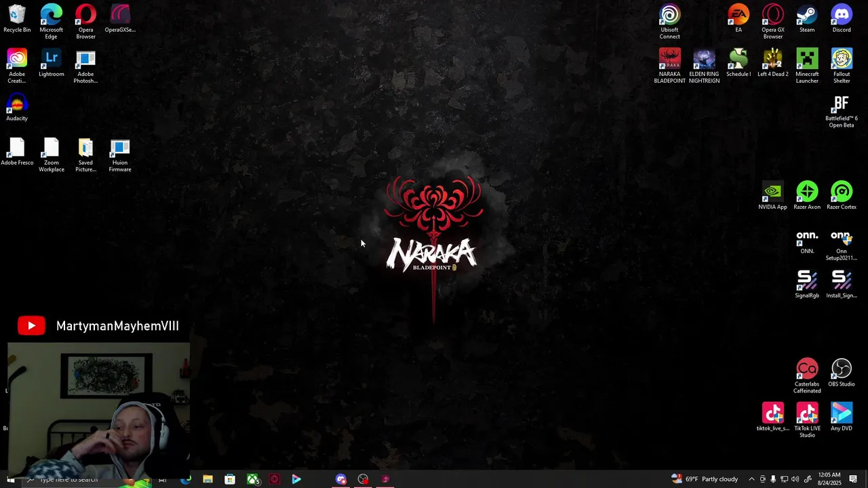Image resolution: width=868 pixels, height=488 pixels.
Task: Select the ONN. desktop shortcut
Action: pos(807,241)
